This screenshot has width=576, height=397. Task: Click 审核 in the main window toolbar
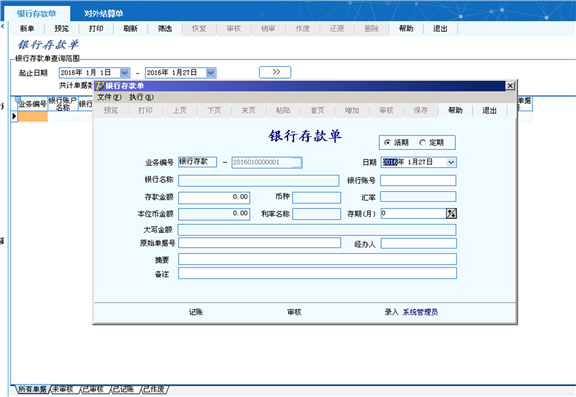click(x=234, y=29)
